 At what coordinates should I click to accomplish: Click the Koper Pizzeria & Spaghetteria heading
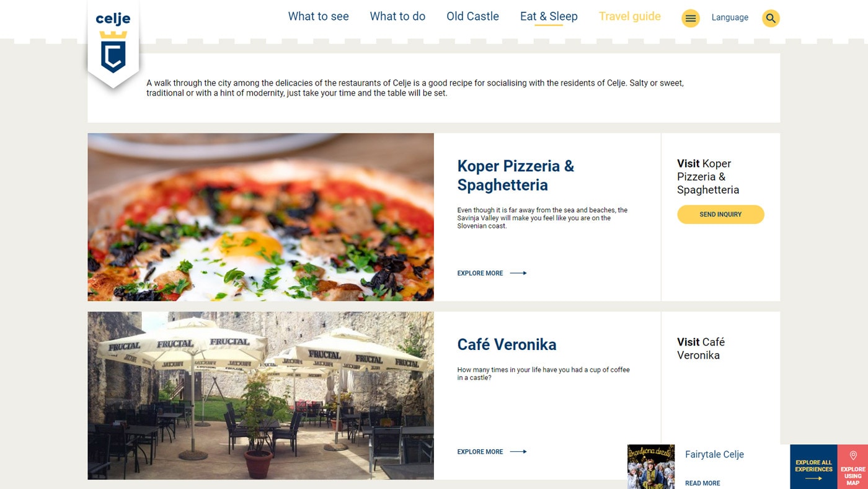[515, 176]
